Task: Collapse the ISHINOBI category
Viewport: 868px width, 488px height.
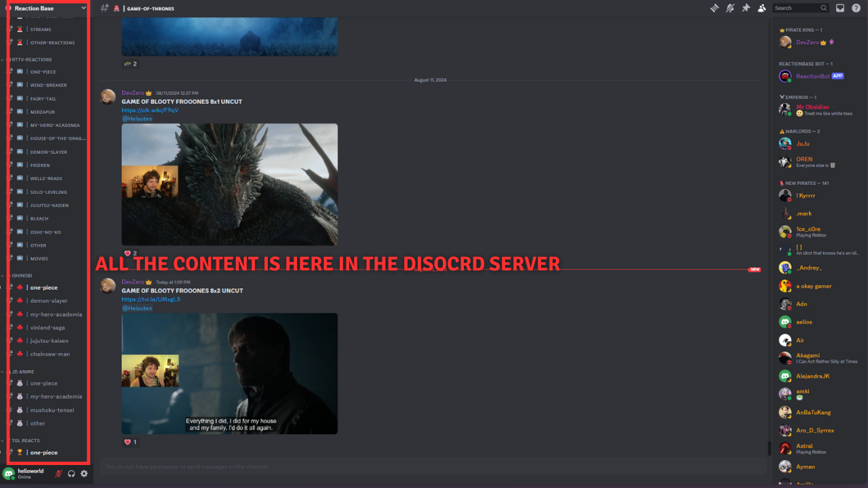Action: [x=20, y=276]
